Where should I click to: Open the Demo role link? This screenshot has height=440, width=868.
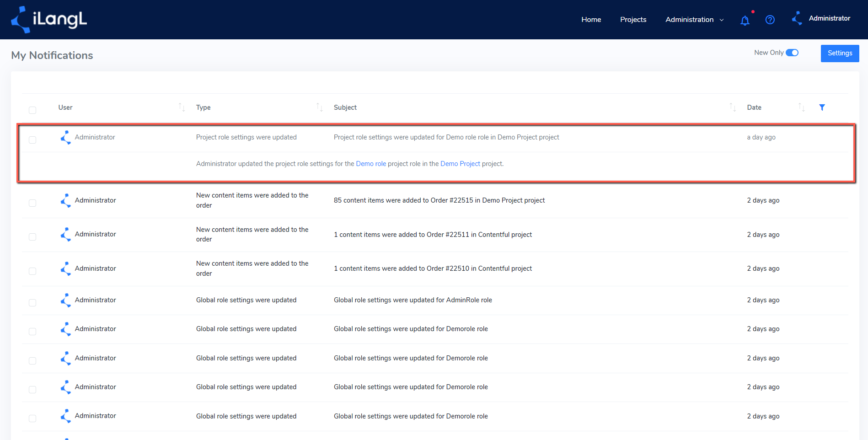pyautogui.click(x=371, y=164)
